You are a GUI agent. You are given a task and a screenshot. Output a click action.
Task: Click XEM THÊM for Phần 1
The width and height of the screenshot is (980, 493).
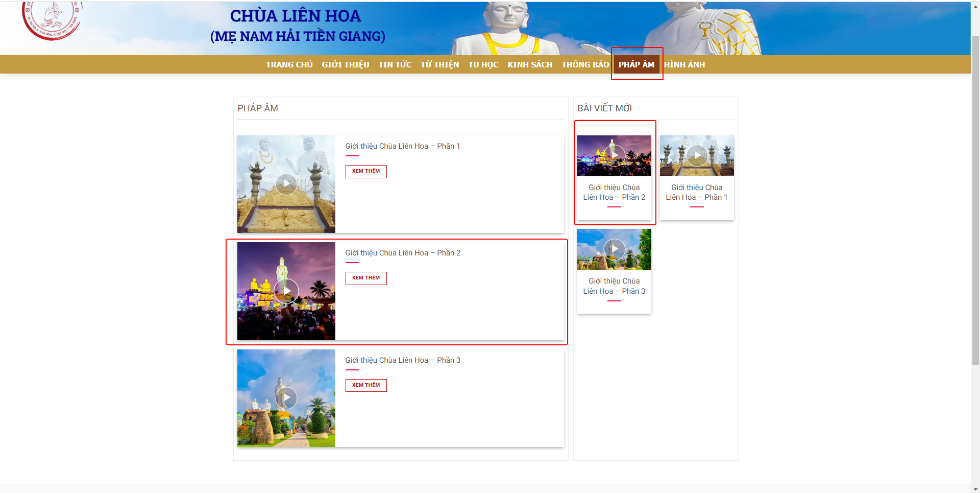click(x=366, y=171)
